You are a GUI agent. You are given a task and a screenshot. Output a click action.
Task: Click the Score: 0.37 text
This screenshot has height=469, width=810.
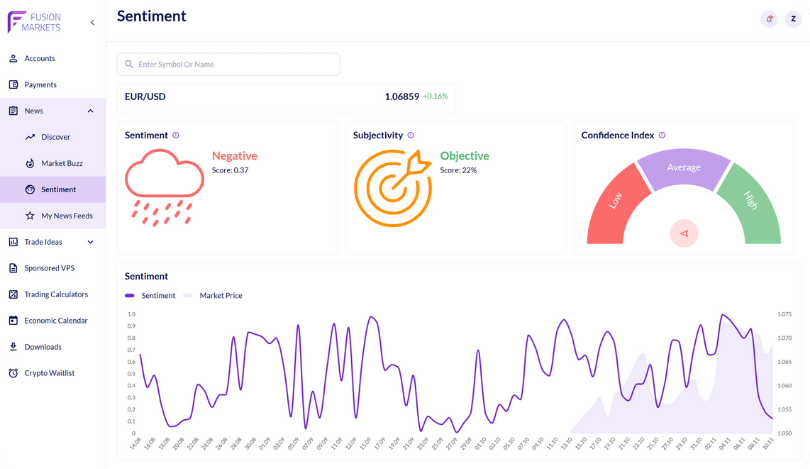[230, 170]
